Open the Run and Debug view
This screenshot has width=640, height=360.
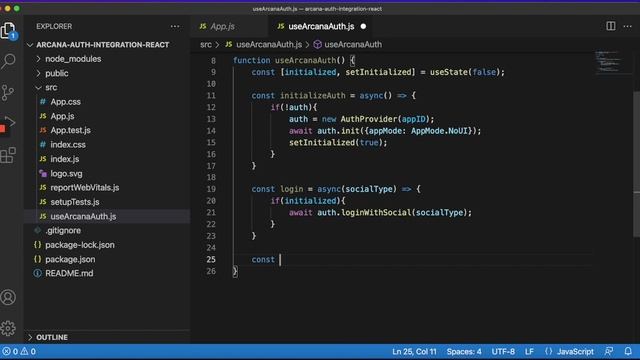tap(8, 124)
